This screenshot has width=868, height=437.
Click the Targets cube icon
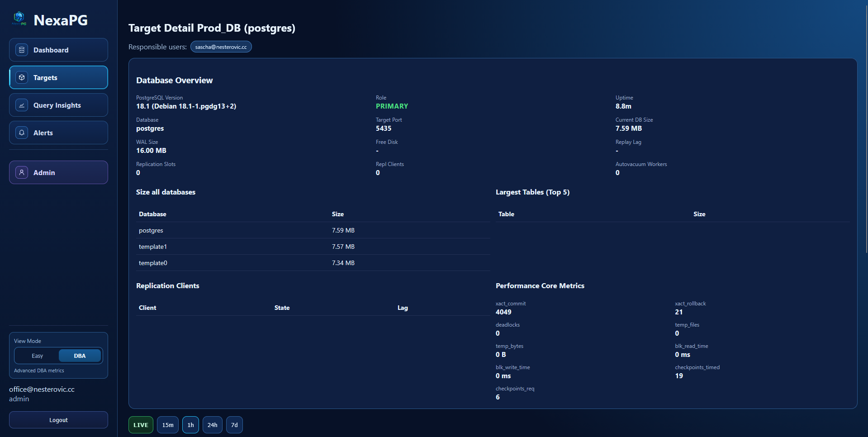[x=22, y=77]
